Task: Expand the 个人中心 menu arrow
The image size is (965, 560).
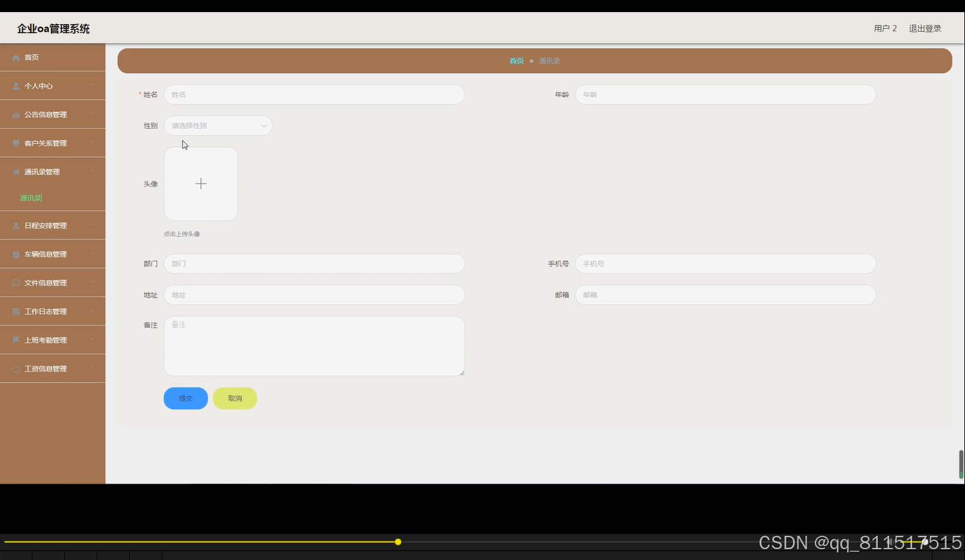Action: click(x=92, y=86)
